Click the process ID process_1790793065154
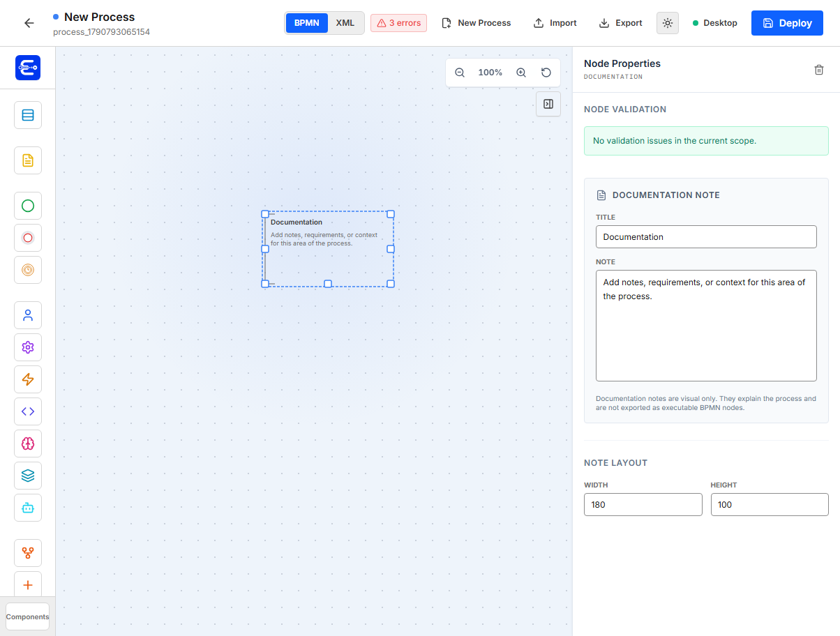 tap(102, 32)
